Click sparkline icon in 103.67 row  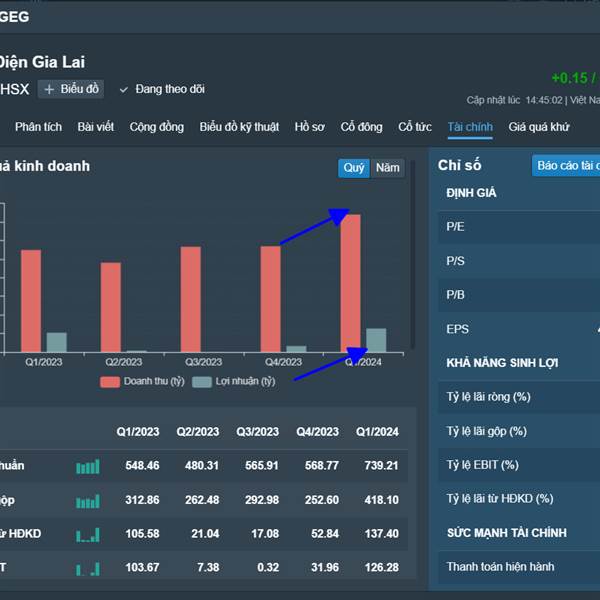click(88, 569)
